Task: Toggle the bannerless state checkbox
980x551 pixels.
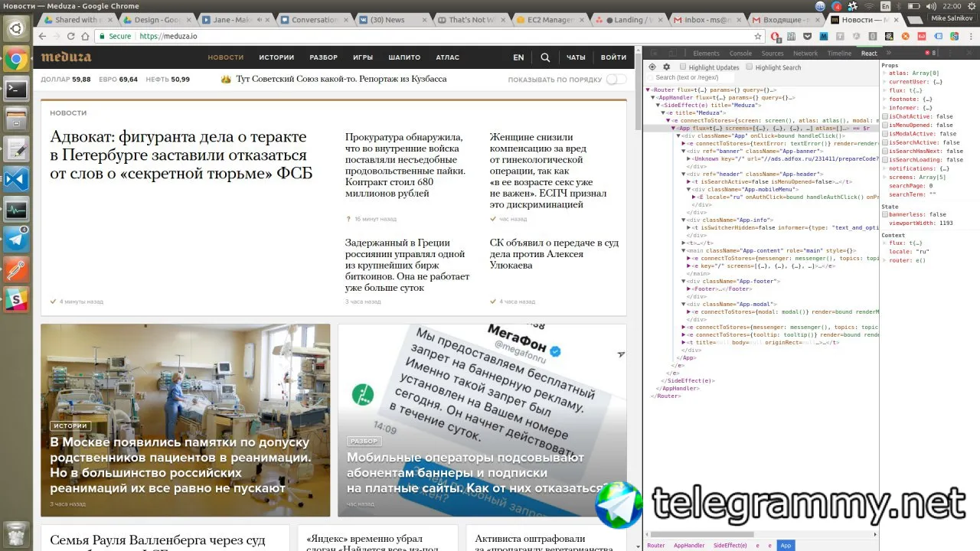Action: pos(885,215)
